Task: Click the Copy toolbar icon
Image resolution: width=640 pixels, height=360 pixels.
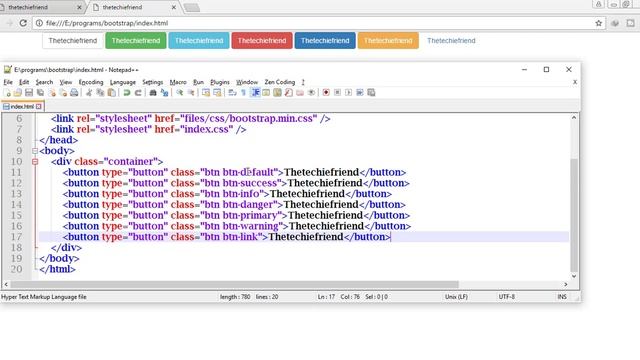Action: coord(100,93)
